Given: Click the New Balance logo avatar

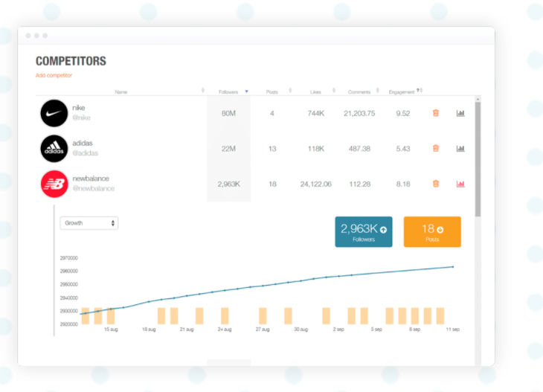Looking at the screenshot, I should [x=54, y=184].
